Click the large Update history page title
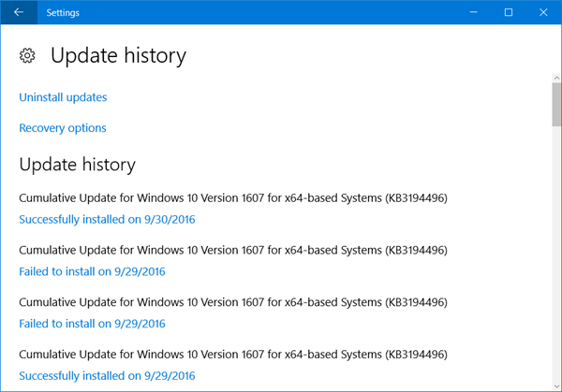The width and height of the screenshot is (562, 392). [x=118, y=56]
